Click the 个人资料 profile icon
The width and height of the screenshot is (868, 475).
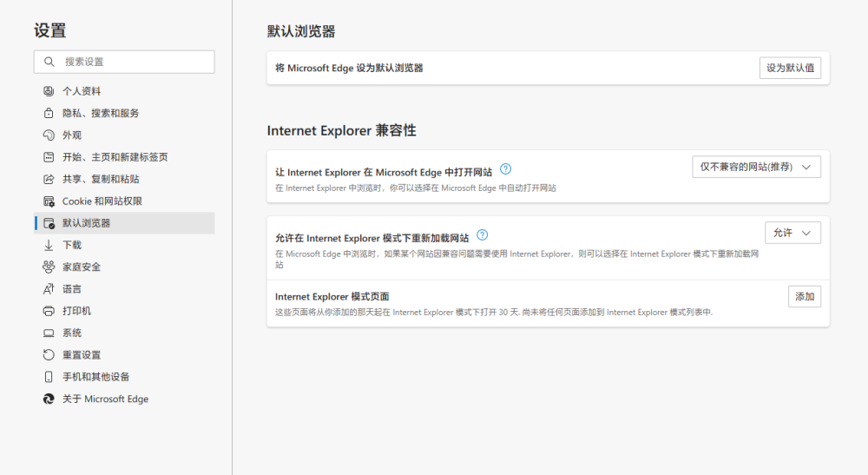pyautogui.click(x=49, y=91)
